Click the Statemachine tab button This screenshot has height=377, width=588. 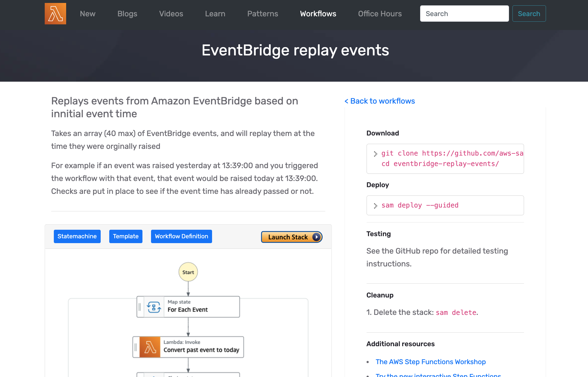pos(77,236)
